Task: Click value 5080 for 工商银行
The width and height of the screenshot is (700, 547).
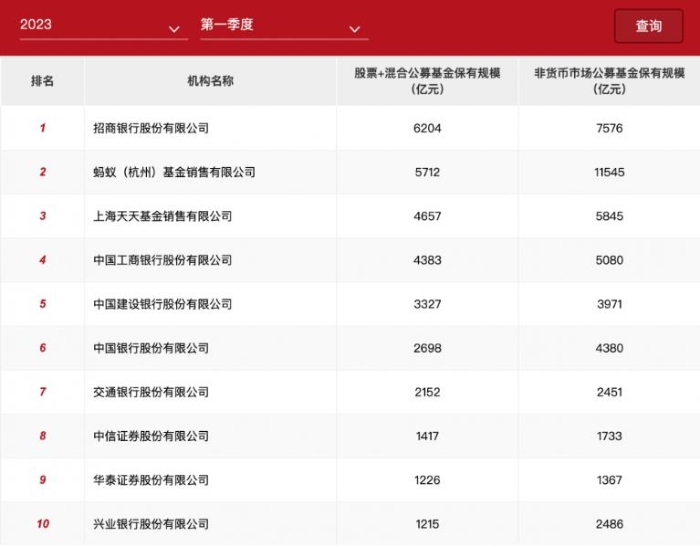Action: 609,260
